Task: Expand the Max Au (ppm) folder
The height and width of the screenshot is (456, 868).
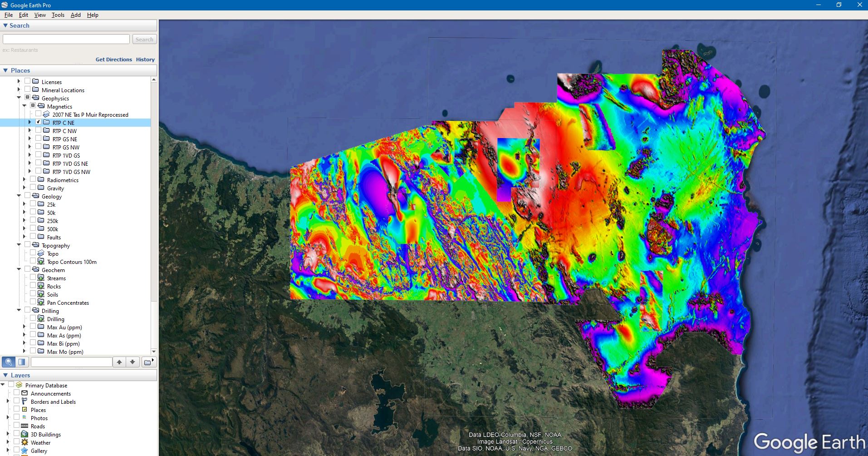Action: coord(25,327)
